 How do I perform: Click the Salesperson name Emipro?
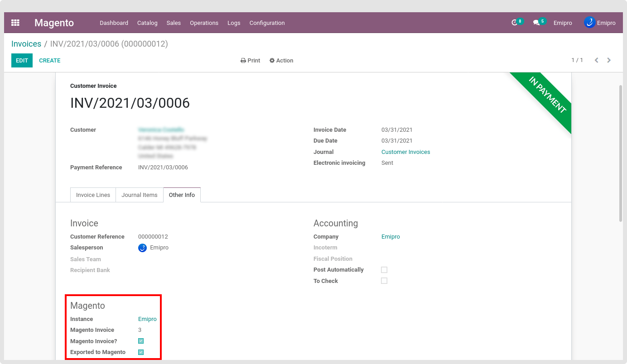(159, 248)
